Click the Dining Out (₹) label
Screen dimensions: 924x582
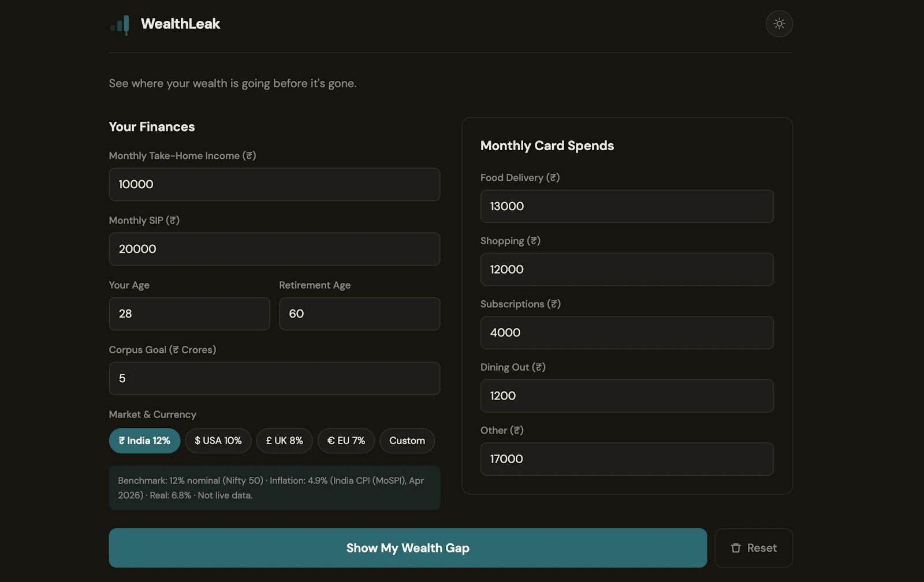tap(513, 367)
